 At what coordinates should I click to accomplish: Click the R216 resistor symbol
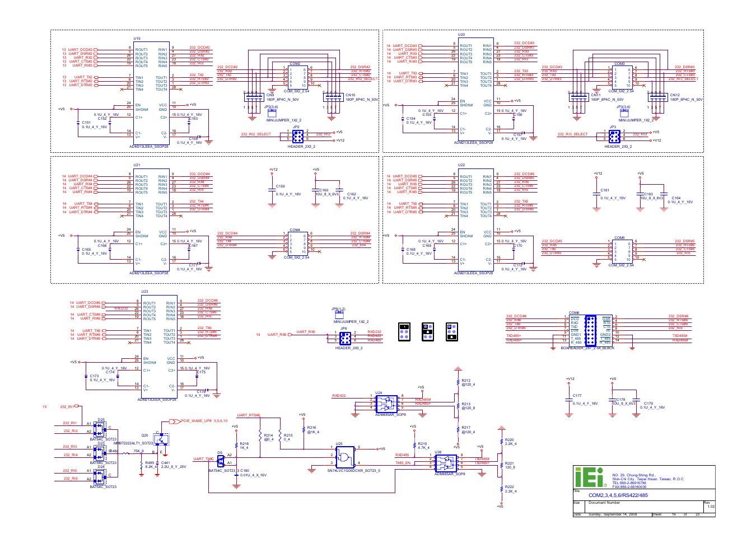[304, 429]
